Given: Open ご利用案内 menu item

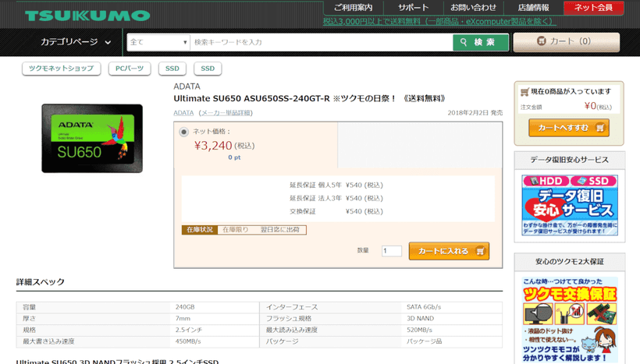Looking at the screenshot, I should pos(353,7).
